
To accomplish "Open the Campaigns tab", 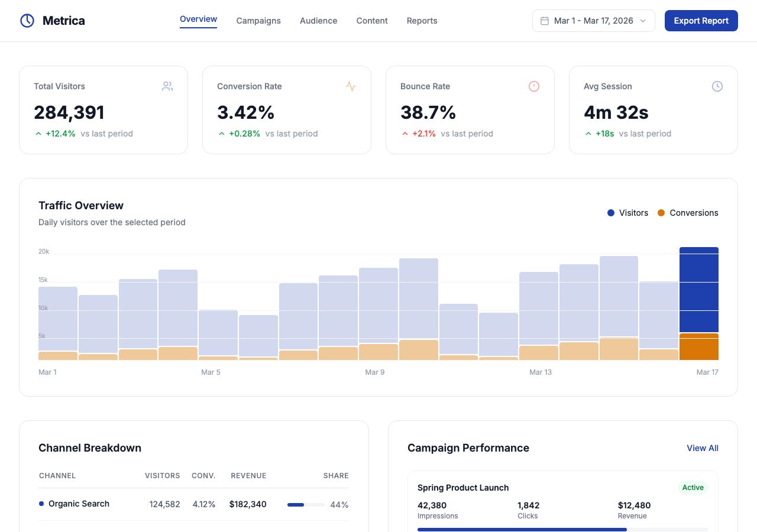I will (x=258, y=21).
